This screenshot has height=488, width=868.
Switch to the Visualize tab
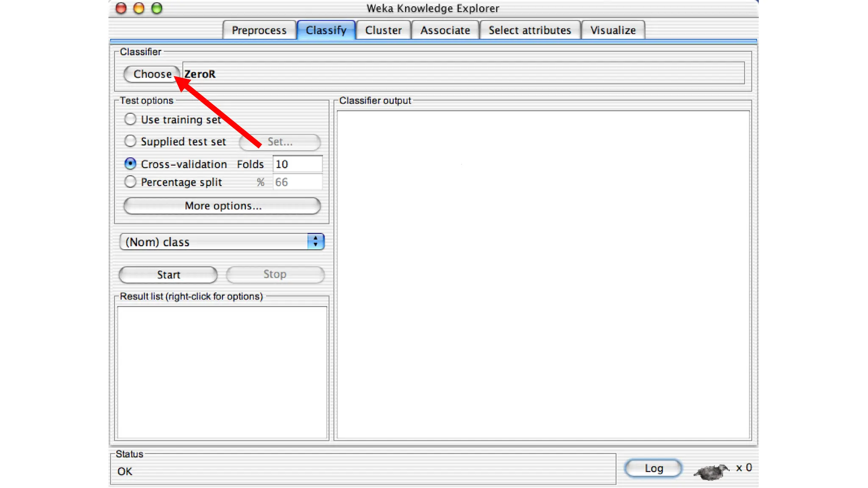pyautogui.click(x=613, y=30)
